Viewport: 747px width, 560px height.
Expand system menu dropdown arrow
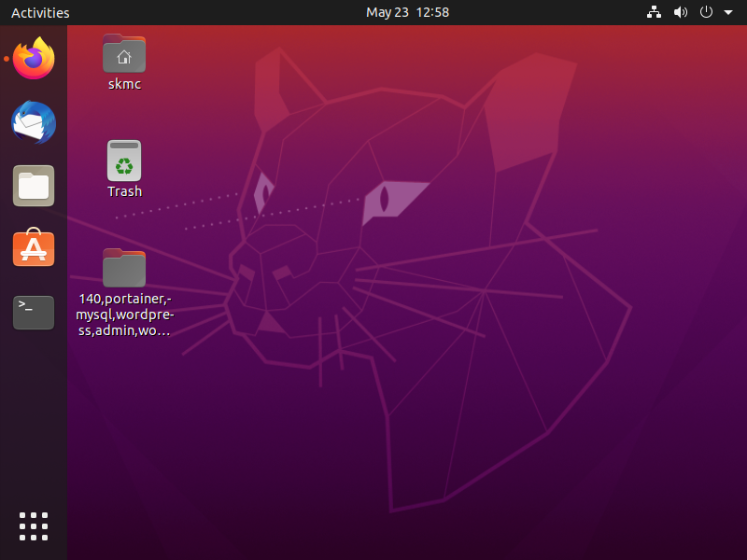click(728, 13)
